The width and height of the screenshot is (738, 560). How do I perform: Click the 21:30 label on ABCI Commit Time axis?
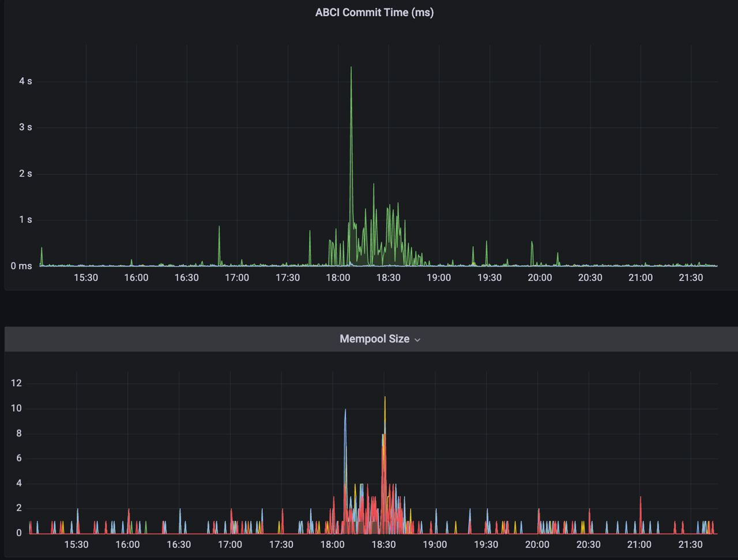691,277
